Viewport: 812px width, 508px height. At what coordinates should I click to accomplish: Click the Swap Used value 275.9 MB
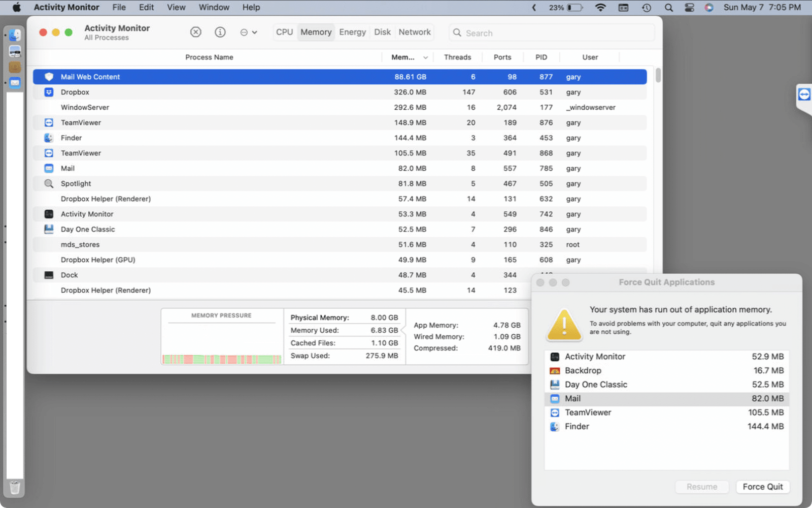click(x=382, y=356)
